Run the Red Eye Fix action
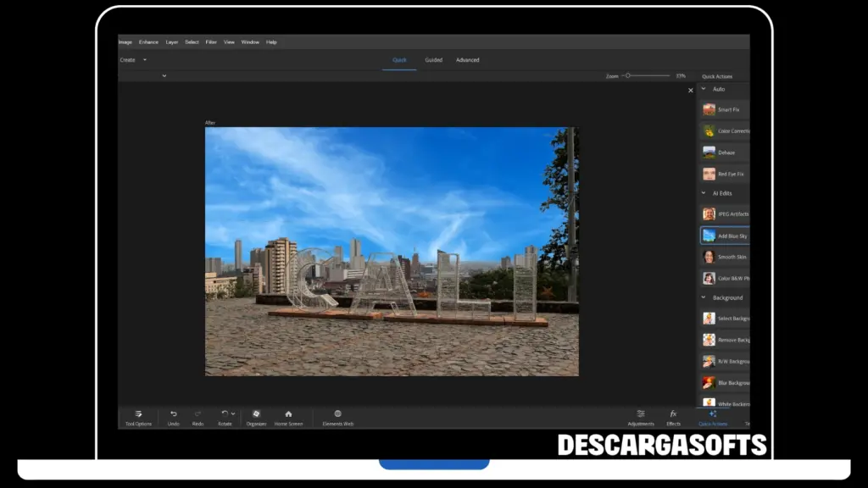Screen dimensions: 868x488 click(721, 173)
